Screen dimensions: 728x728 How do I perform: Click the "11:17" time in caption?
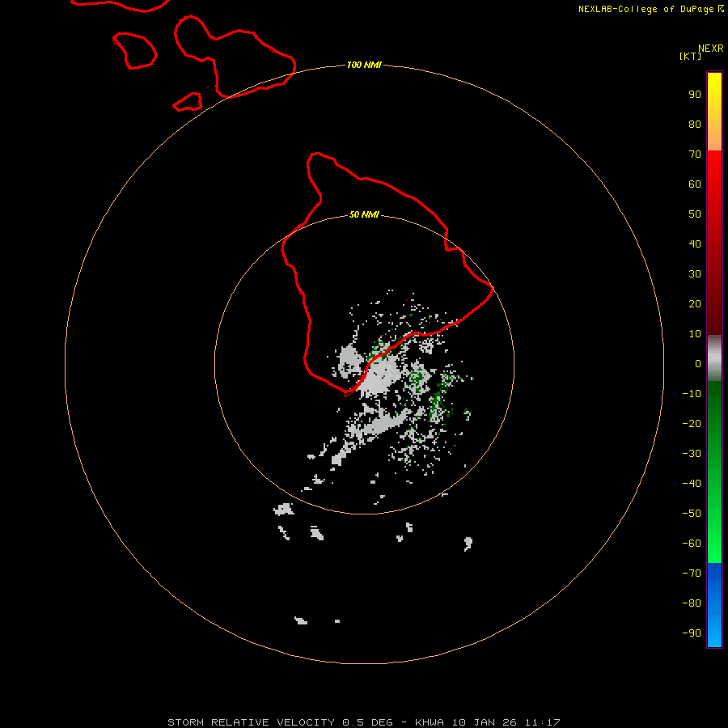(x=542, y=722)
